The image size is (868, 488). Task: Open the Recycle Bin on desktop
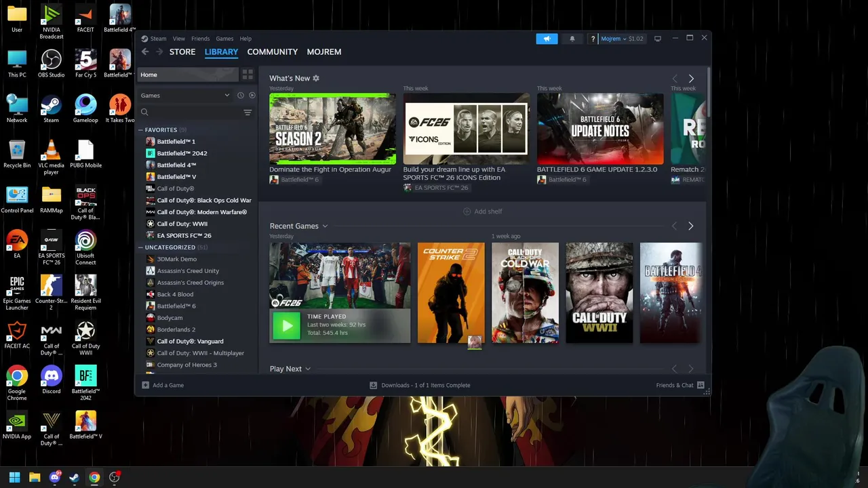(x=17, y=154)
